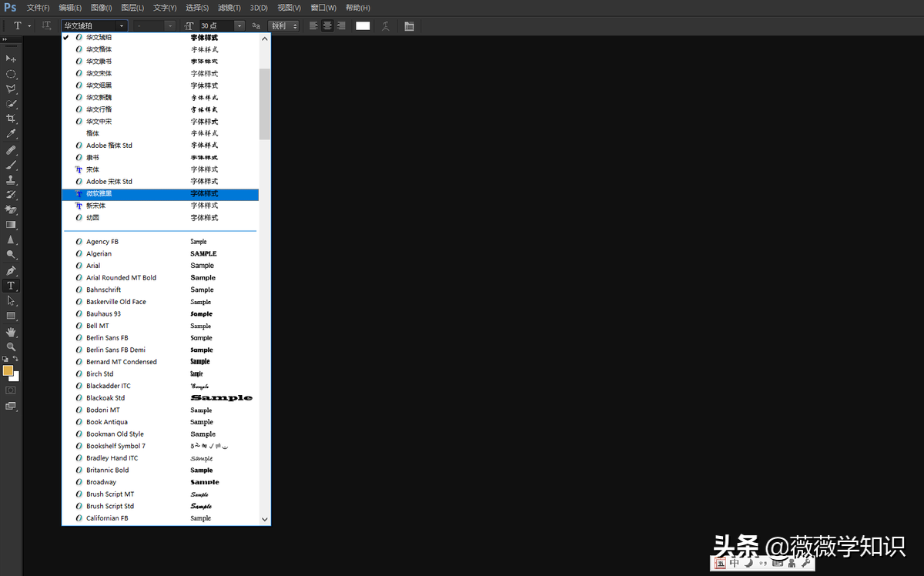The width and height of the screenshot is (924, 576).
Task: Open the 文字(Y) menu
Action: tap(165, 8)
